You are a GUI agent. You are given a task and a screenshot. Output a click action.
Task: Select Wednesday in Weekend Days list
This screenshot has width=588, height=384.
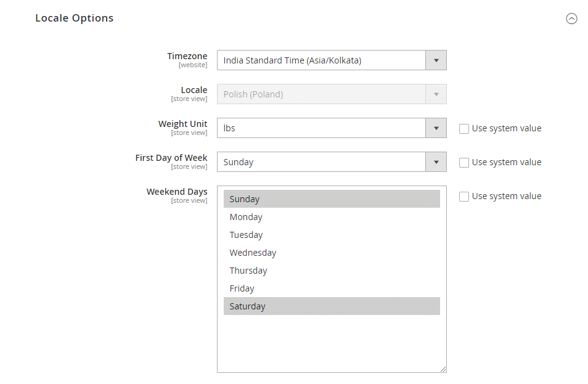(x=331, y=253)
